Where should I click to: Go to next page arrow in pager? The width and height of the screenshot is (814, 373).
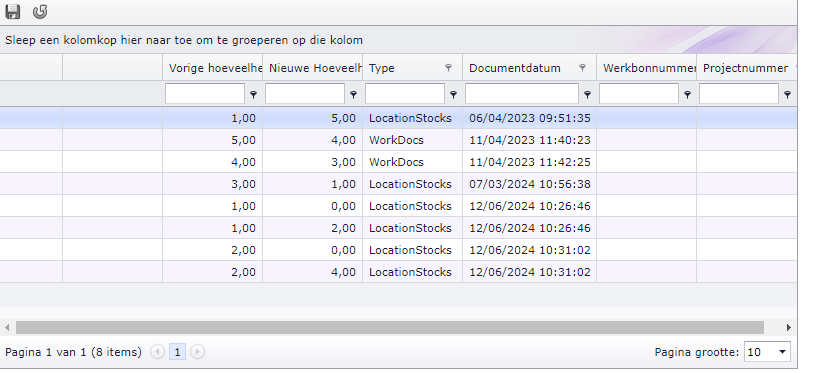tap(197, 352)
